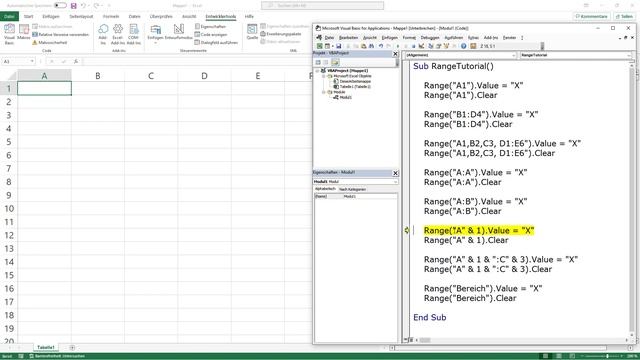Switch to Formeln ribbon tab
Screen dimensions: 640x360
(111, 16)
